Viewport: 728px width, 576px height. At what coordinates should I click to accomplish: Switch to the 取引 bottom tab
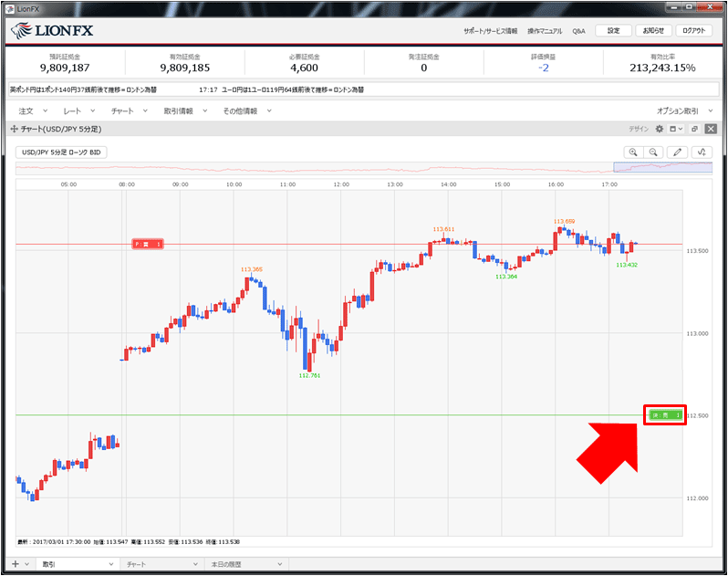tap(77, 564)
